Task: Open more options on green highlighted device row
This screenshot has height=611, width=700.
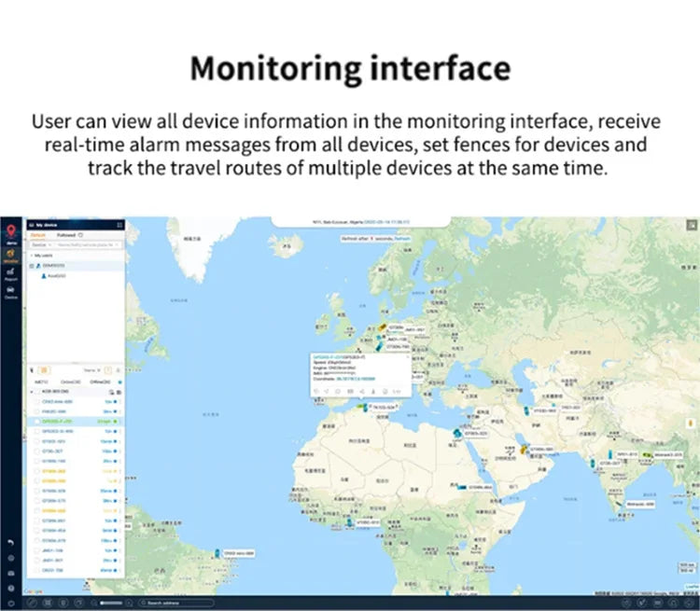Action: pos(119,422)
